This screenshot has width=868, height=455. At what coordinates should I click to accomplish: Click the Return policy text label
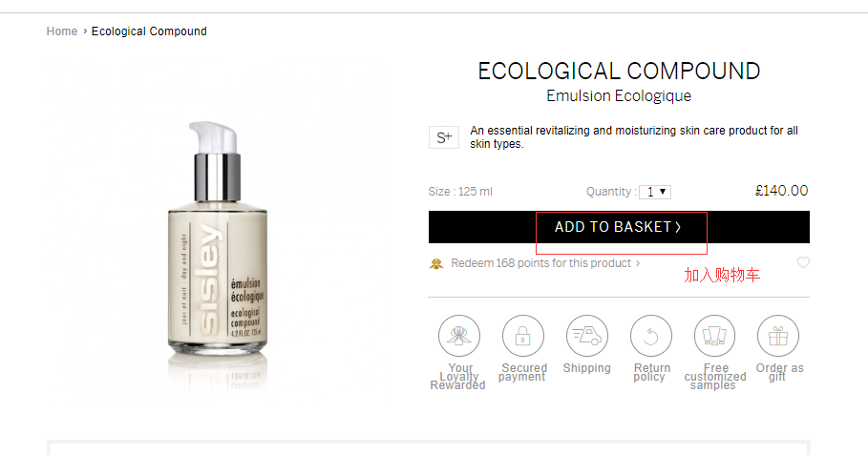[651, 372]
